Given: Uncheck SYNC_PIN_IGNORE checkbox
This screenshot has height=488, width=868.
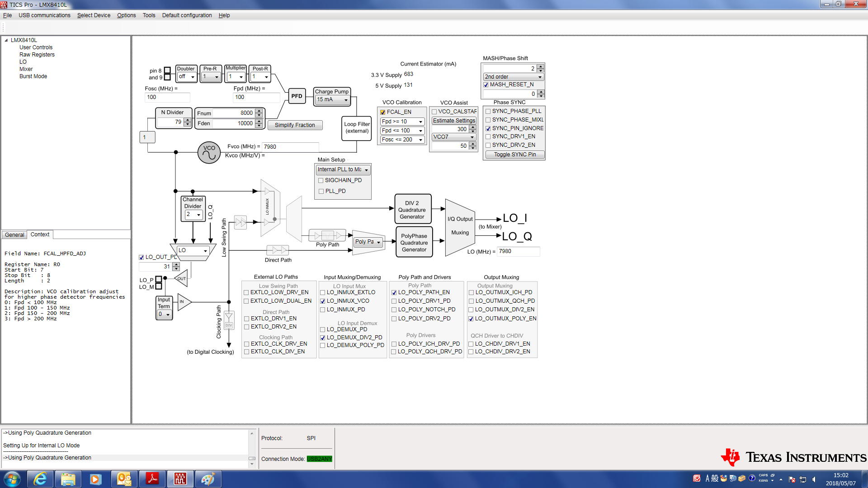Looking at the screenshot, I should (x=488, y=128).
